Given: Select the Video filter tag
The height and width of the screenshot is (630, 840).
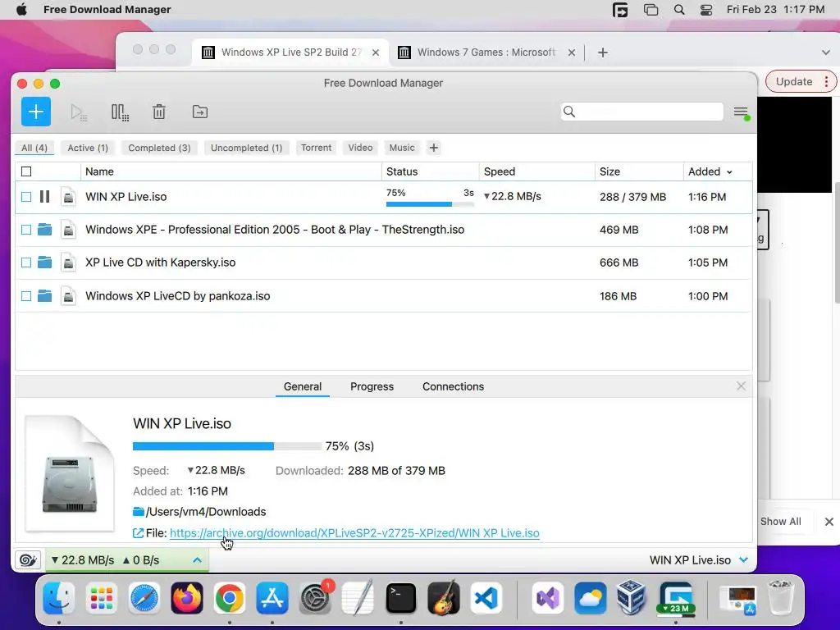Looking at the screenshot, I should tap(361, 148).
